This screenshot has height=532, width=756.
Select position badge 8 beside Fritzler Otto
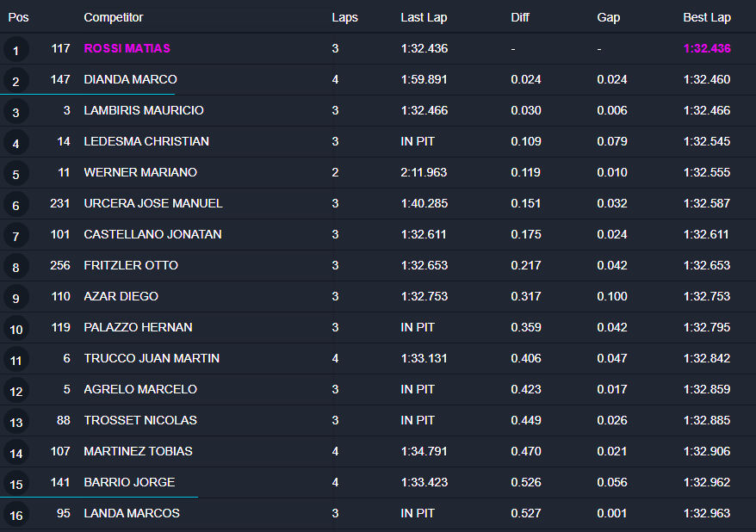[x=15, y=267]
